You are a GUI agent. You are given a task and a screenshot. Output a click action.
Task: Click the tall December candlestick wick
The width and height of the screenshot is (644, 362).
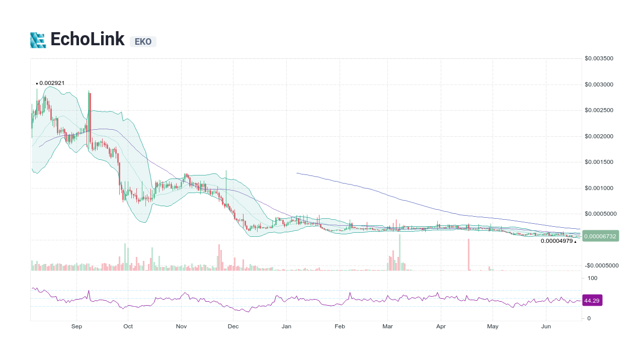pos(226,184)
